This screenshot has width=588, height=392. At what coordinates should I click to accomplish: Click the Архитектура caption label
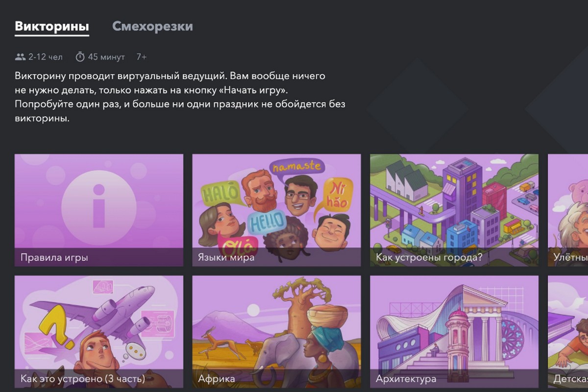(406, 379)
